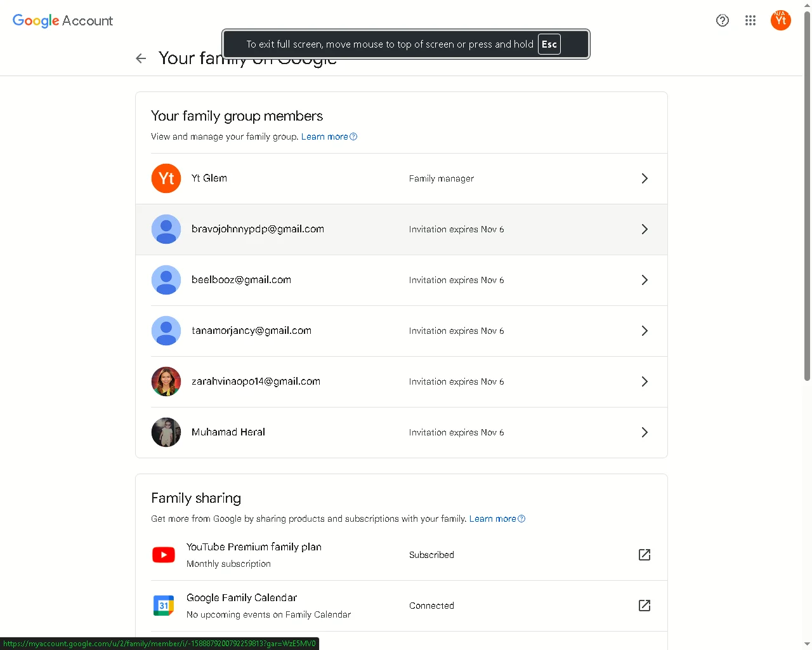The width and height of the screenshot is (812, 650).
Task: Click the scrollbar down arrow
Action: [807, 644]
